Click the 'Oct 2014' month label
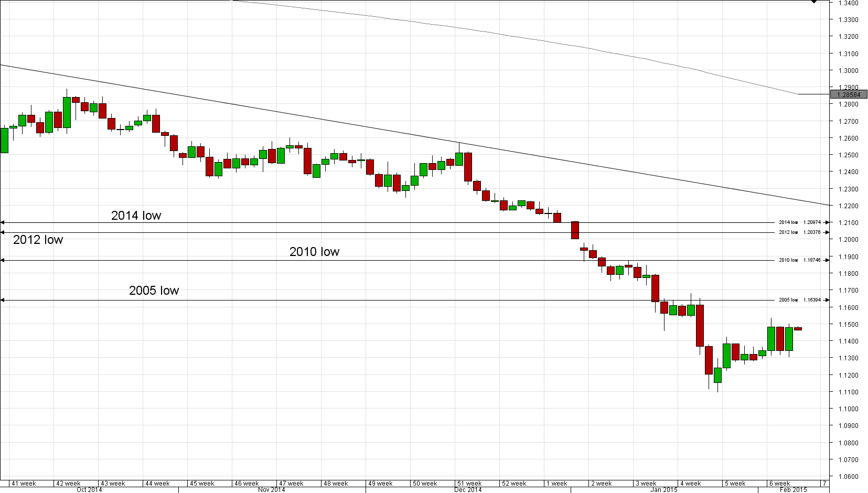868x493 pixels. tap(89, 490)
